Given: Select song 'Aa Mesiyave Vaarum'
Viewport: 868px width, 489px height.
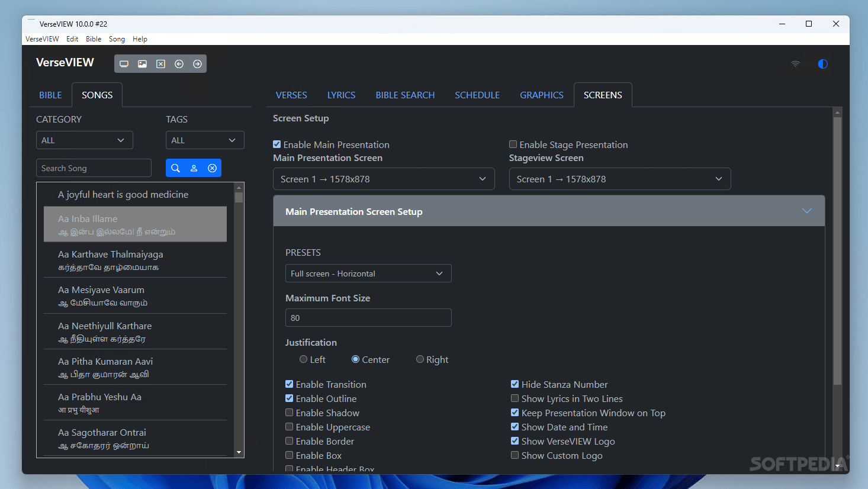Looking at the screenshot, I should click(x=135, y=295).
